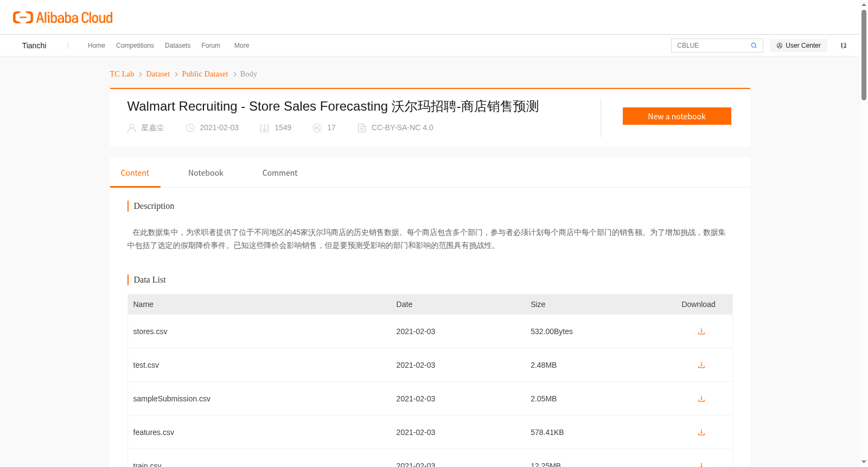Go to Dataset breadcrumb

click(x=158, y=74)
